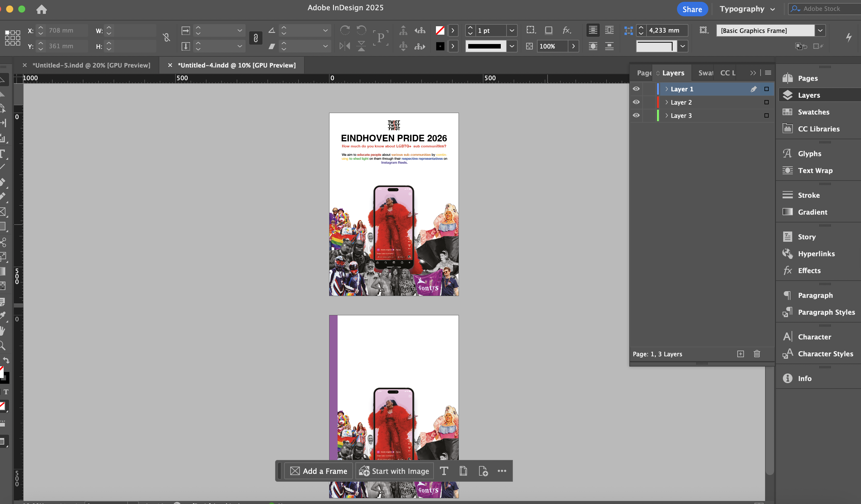Click the Home icon
The width and height of the screenshot is (861, 504).
coord(41,9)
